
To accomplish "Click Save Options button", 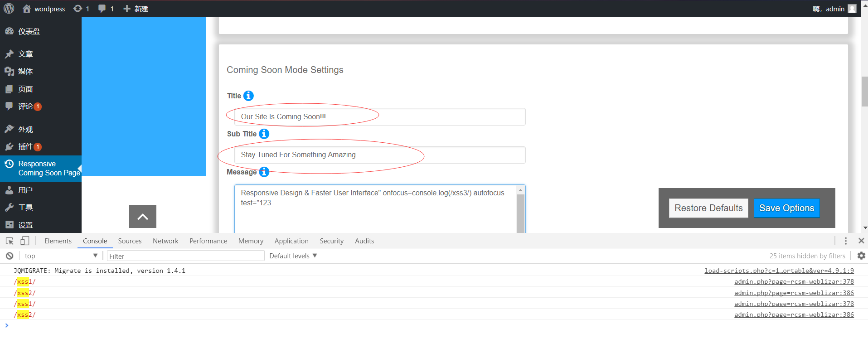I will click(x=787, y=208).
